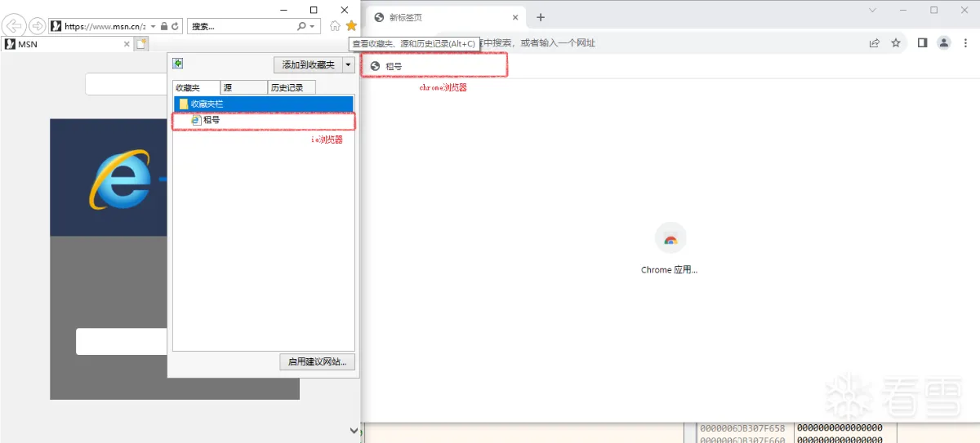Switch to the 收藏夹 tab in favorites center
This screenshot has height=443, width=980.
coord(196,87)
